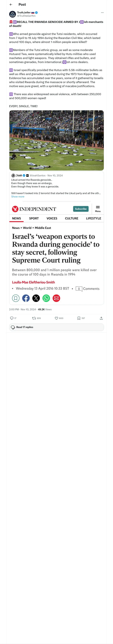Select the VOICES tab
This screenshot has width=113, height=644.
52,218
